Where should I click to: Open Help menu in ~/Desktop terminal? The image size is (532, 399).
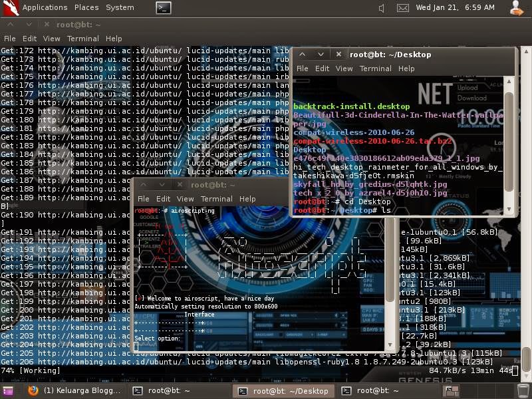pos(406,68)
